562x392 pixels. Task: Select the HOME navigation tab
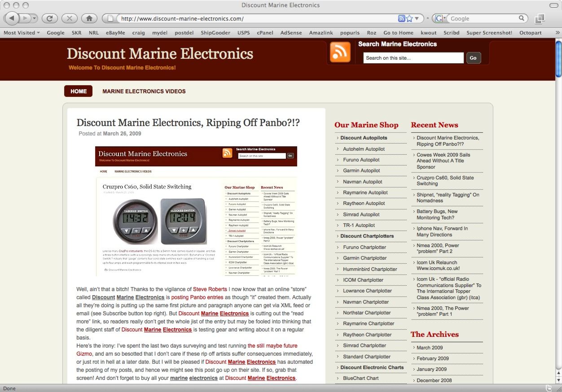(79, 91)
